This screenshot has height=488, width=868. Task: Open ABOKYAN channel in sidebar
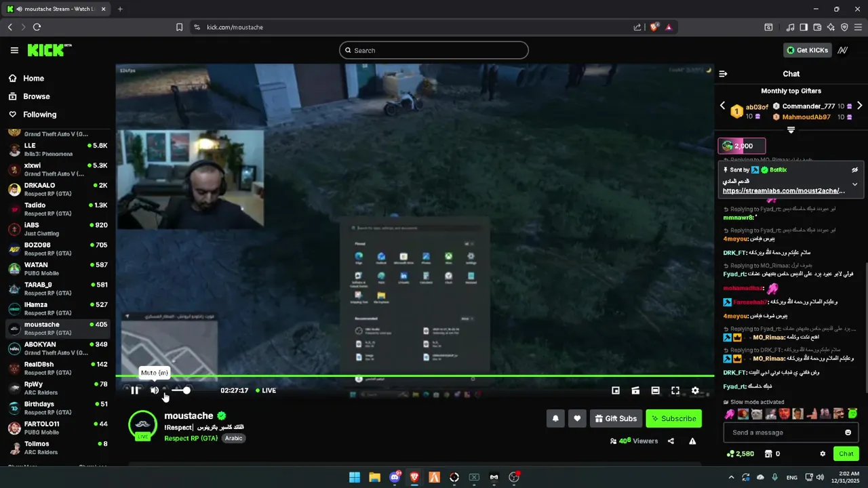tap(58, 348)
